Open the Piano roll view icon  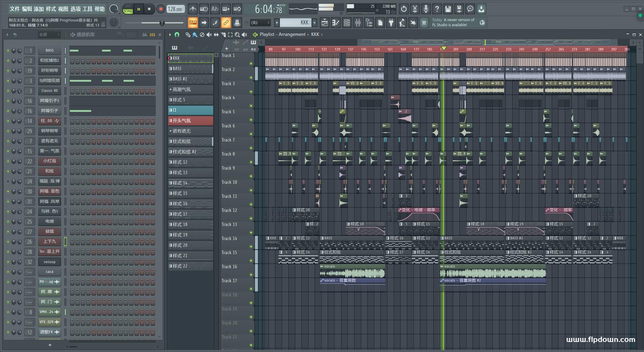(x=336, y=23)
